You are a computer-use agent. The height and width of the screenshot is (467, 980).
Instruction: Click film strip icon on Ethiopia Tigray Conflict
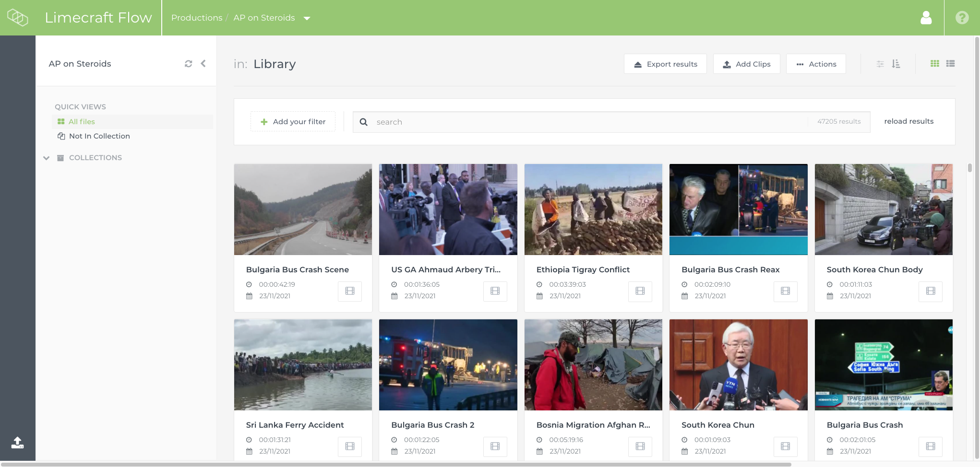pyautogui.click(x=640, y=291)
